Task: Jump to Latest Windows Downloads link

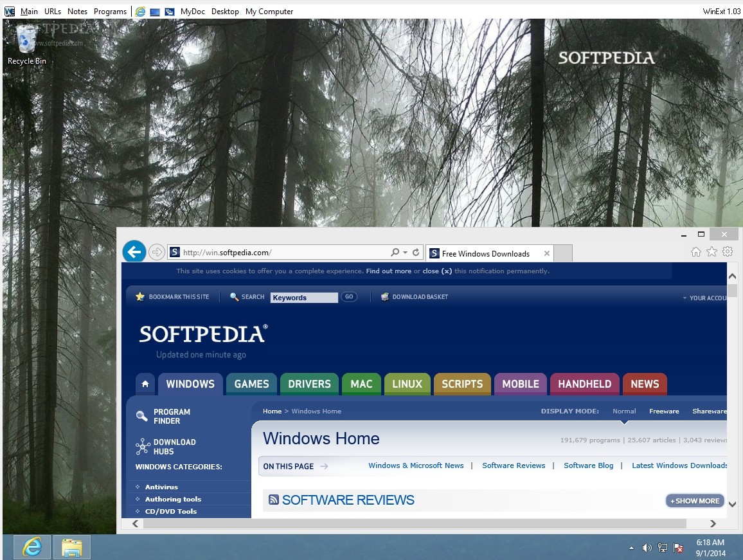Action: coord(679,465)
